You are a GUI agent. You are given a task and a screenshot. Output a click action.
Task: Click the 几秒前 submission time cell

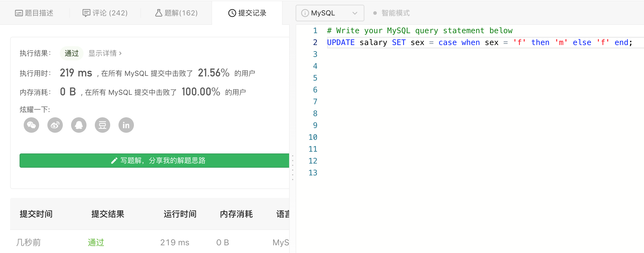point(28,243)
